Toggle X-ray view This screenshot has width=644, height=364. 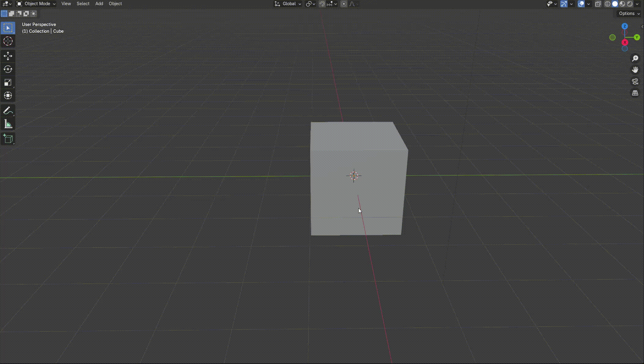pyautogui.click(x=598, y=4)
